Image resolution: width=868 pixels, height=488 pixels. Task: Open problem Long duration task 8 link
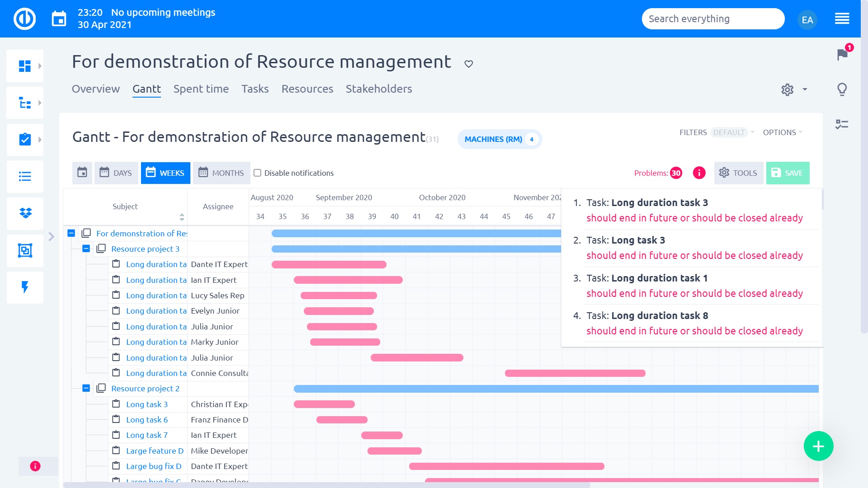pos(660,315)
